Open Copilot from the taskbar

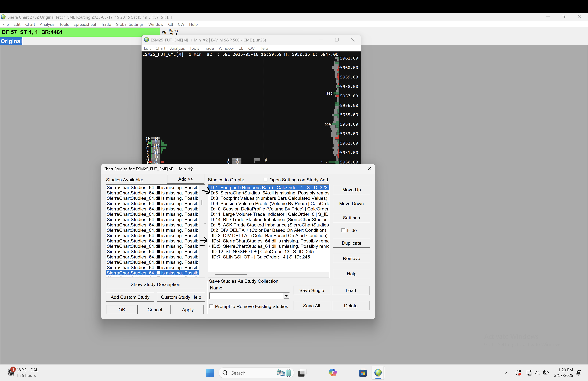332,373
